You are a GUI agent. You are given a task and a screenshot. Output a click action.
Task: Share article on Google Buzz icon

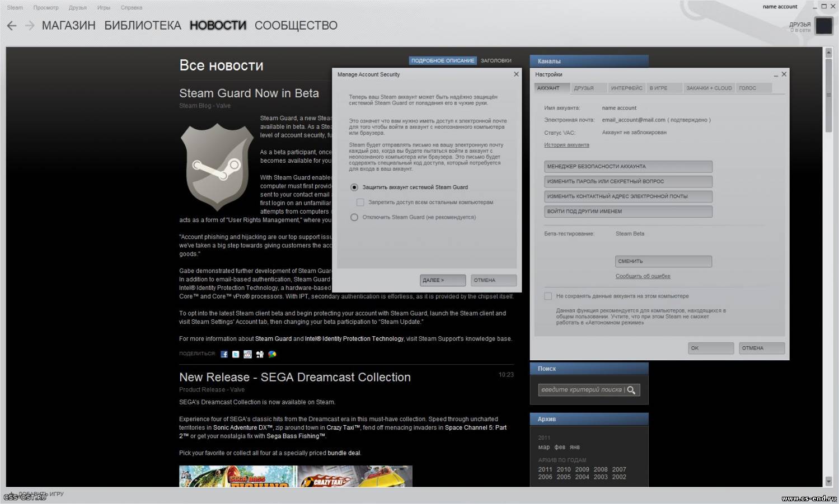pos(272,354)
